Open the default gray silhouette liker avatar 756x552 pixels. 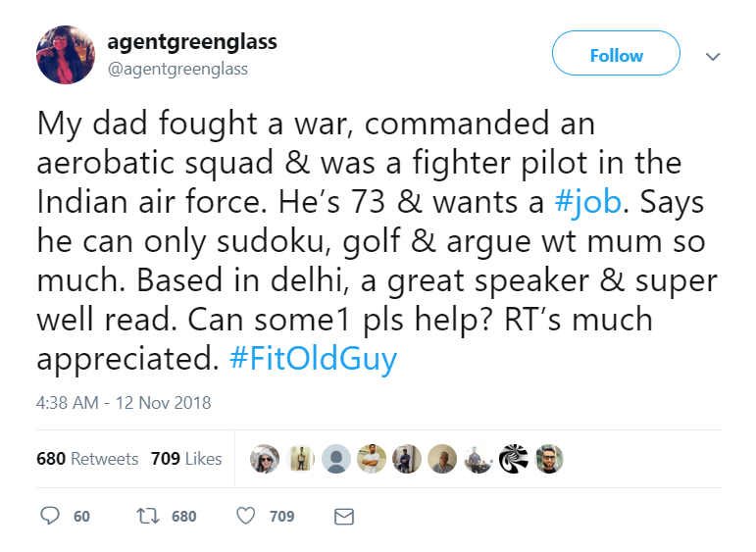[x=336, y=459]
